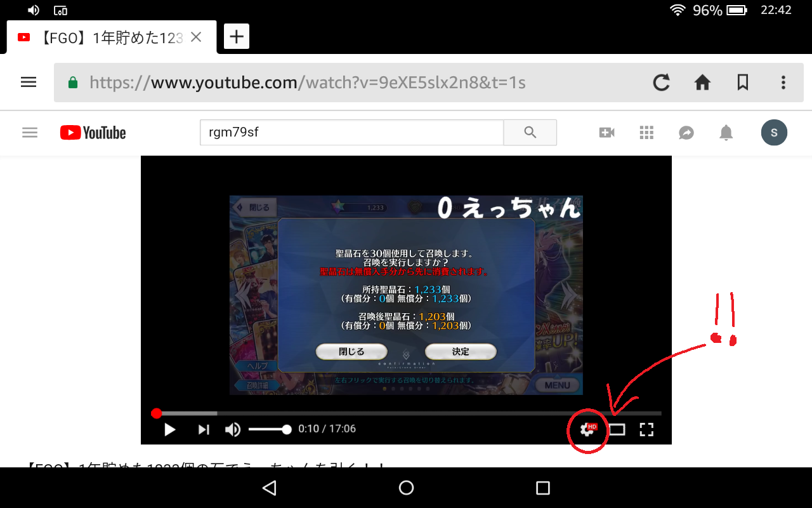Click the red video progress bar
812x508 pixels.
[406, 413]
